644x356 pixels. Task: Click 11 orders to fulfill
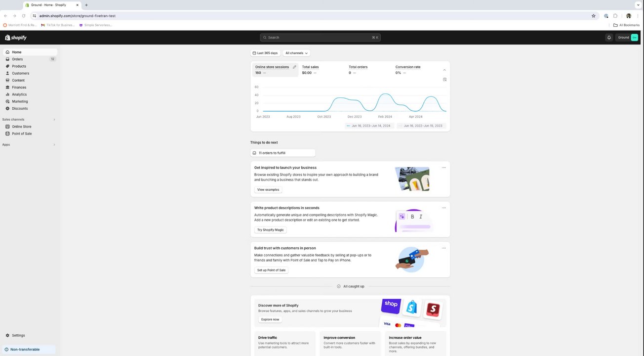[x=283, y=153]
